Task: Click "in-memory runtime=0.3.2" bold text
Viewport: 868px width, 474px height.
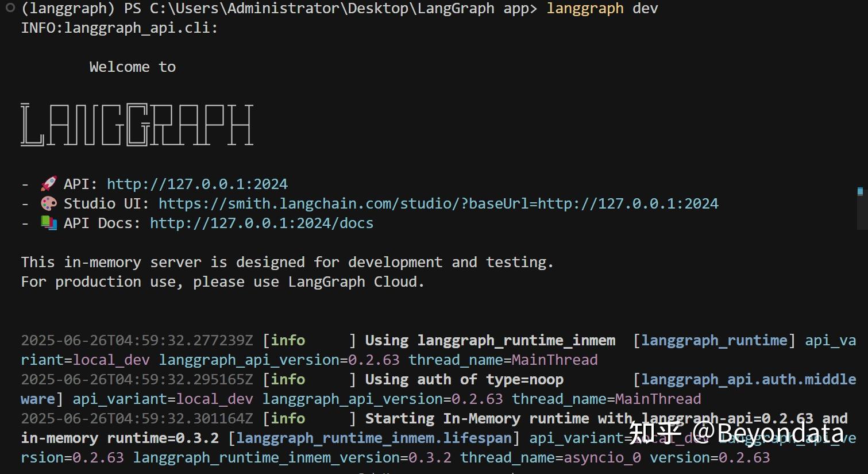Action: [119, 438]
